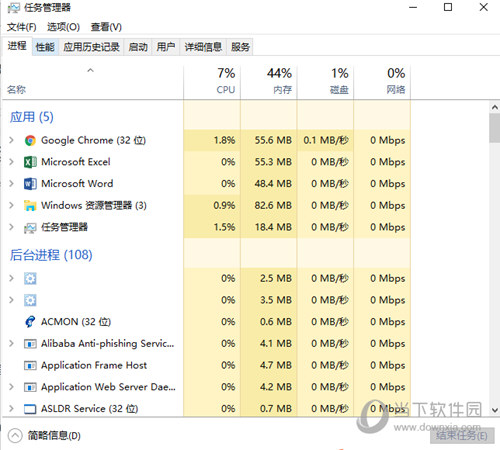Click the Google Chrome icon in process list
The image size is (500, 450).
30,140
